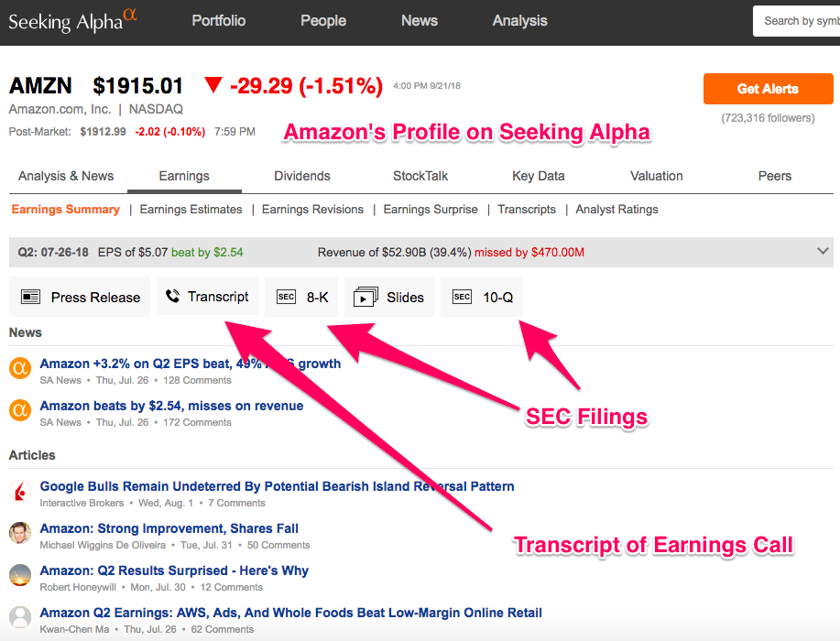Open the 8-K filing label
This screenshot has width=840, height=641.
[x=317, y=298]
